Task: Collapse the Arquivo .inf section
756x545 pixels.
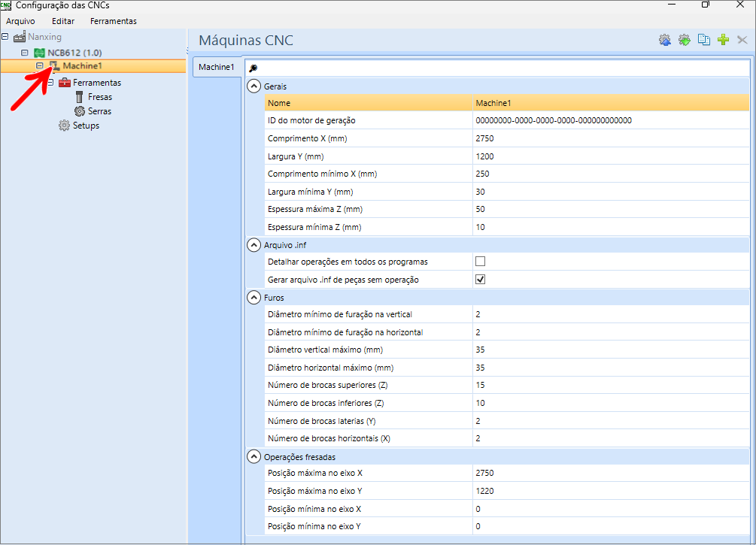Action: 254,245
